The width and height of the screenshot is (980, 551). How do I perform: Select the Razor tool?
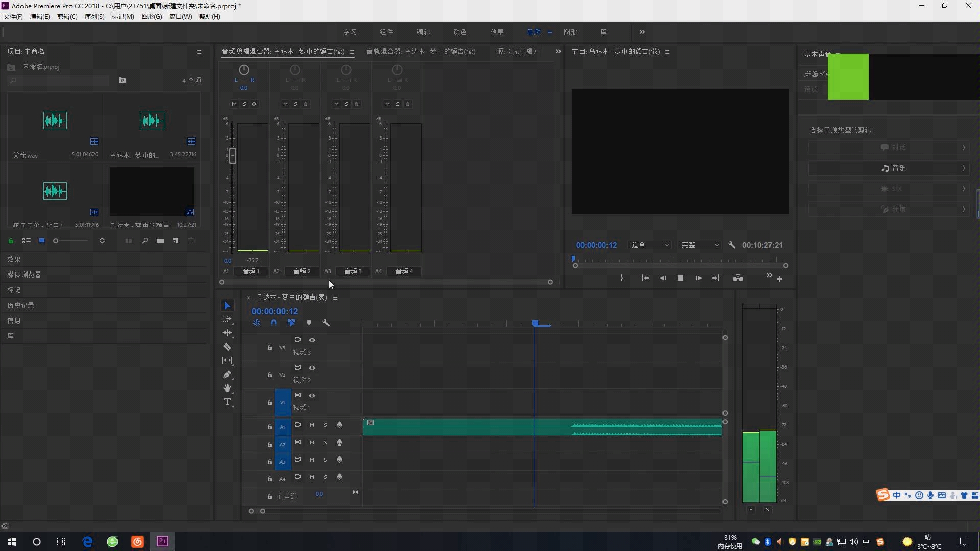pyautogui.click(x=227, y=347)
